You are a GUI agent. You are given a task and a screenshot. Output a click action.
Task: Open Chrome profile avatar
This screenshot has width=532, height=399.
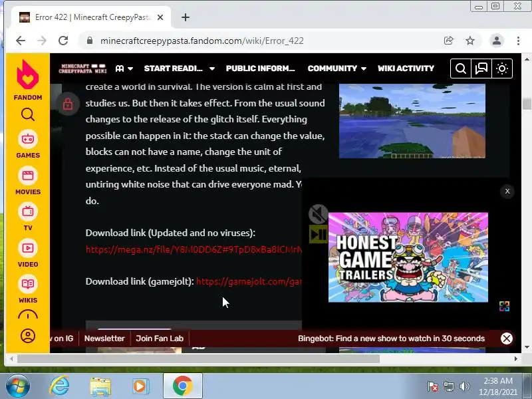click(x=497, y=41)
